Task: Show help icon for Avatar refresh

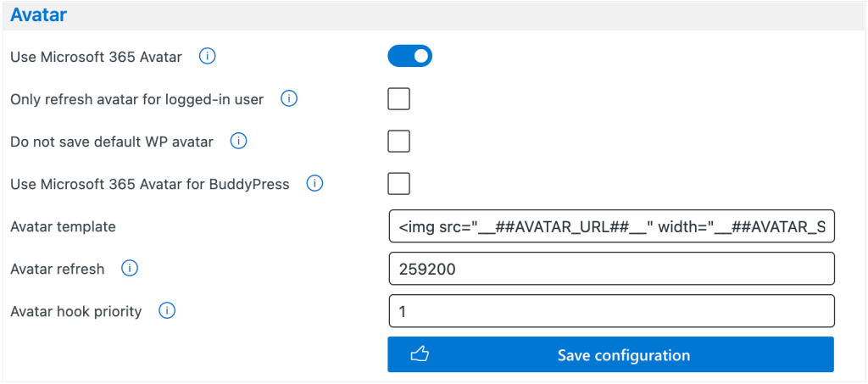Action: pos(130,269)
